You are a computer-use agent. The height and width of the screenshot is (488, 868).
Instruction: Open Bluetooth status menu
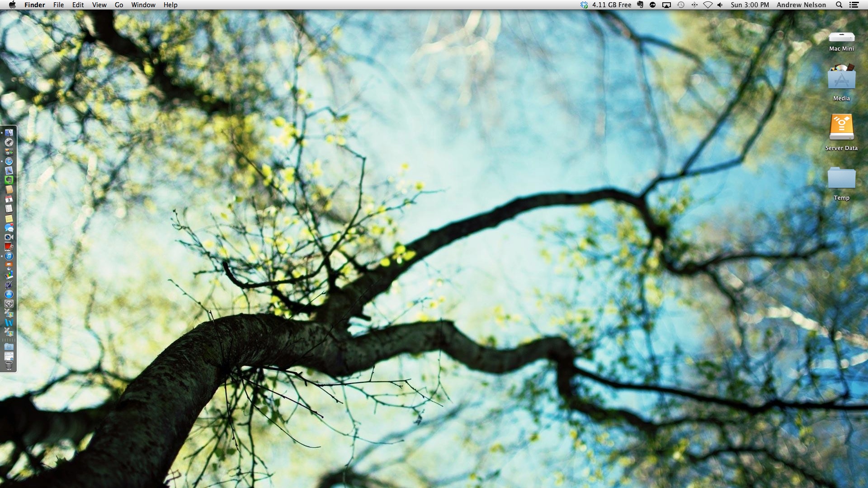pos(694,5)
